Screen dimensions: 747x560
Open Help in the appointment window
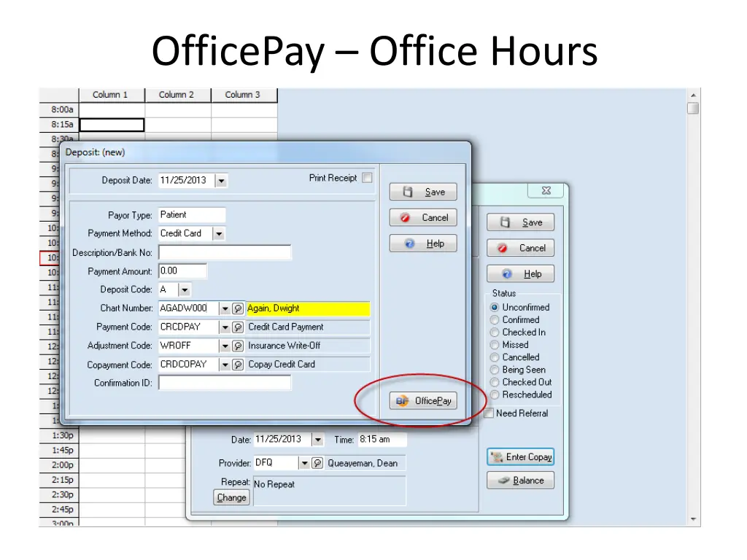[x=520, y=274]
